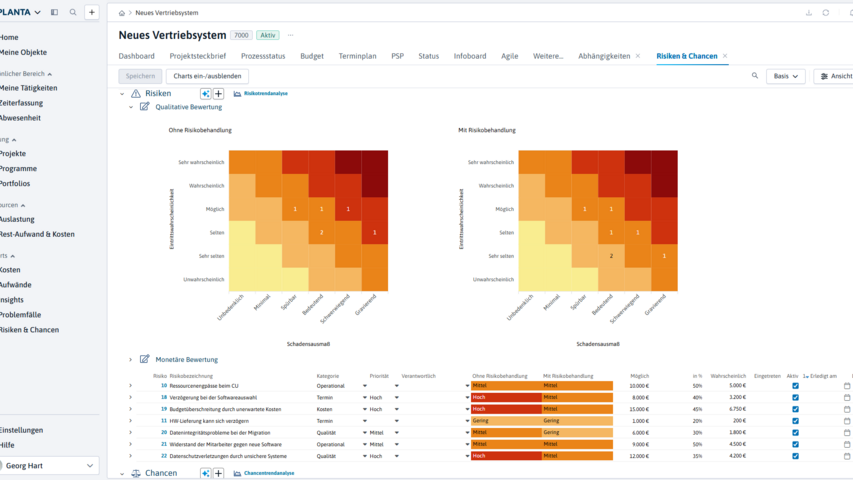This screenshot has width=853, height=480.
Task: Click the Chancen scale icon
Action: [x=136, y=473]
